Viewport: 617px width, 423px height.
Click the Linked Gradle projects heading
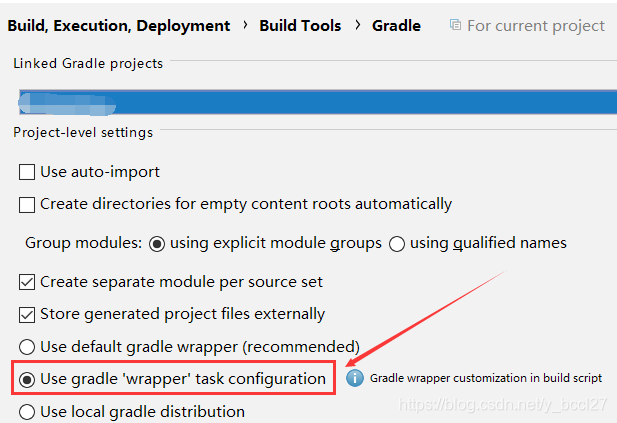pyautogui.click(x=88, y=63)
